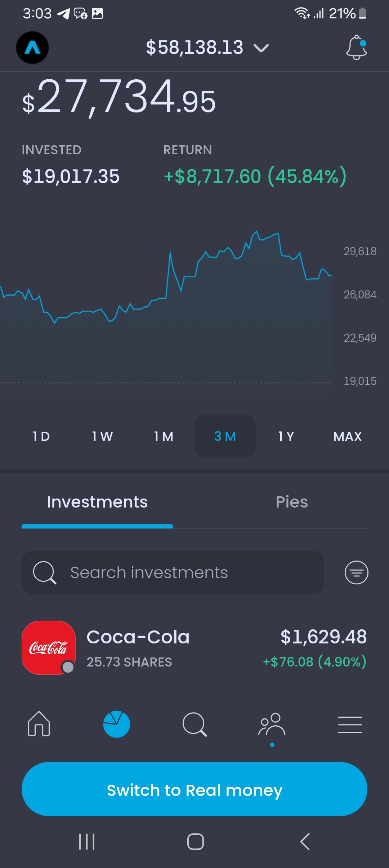
Task: Click the Search investments field
Action: click(x=173, y=572)
